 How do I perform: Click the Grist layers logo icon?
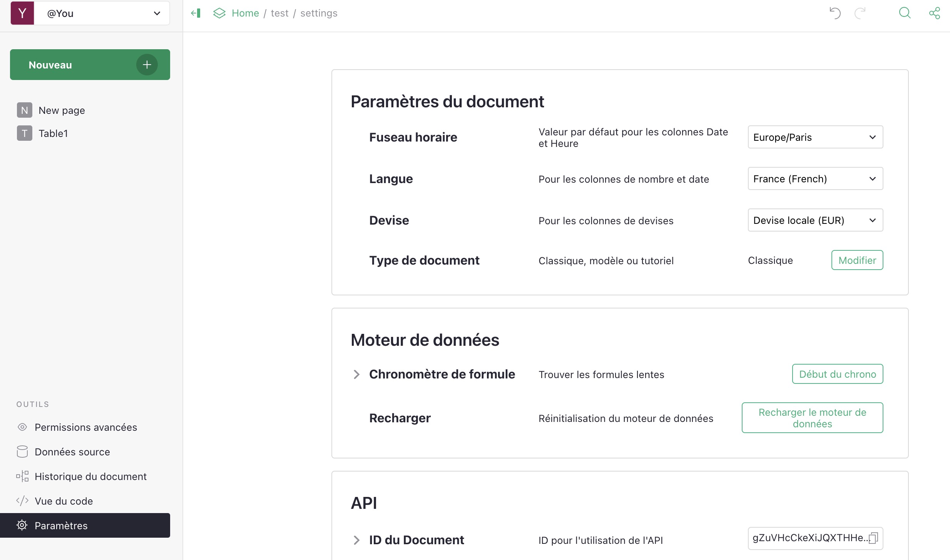(219, 13)
